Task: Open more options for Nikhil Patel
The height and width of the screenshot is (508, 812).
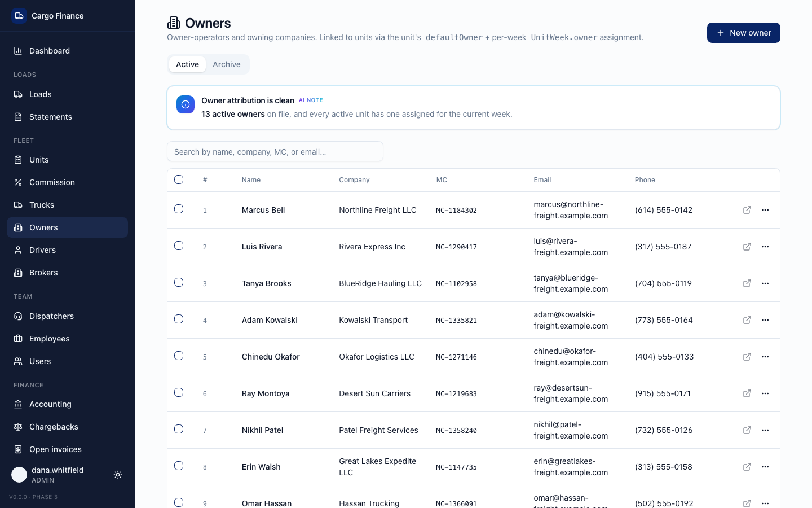Action: click(765, 430)
